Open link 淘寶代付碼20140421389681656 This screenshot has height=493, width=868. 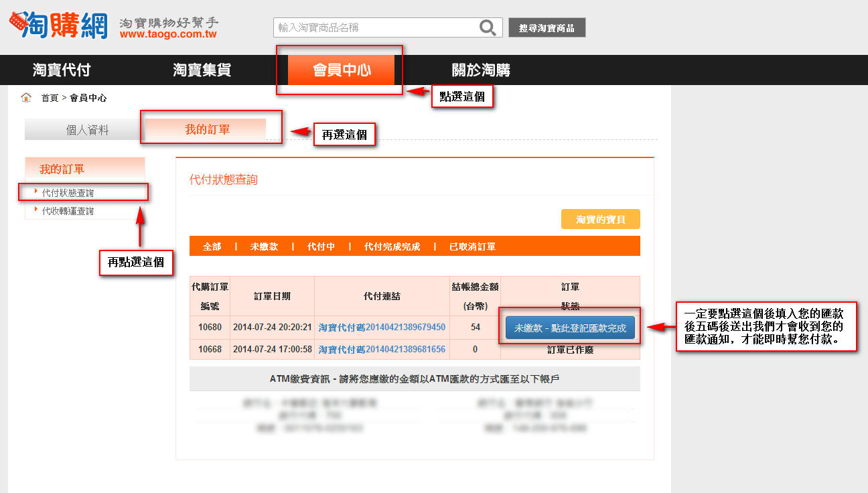382,350
